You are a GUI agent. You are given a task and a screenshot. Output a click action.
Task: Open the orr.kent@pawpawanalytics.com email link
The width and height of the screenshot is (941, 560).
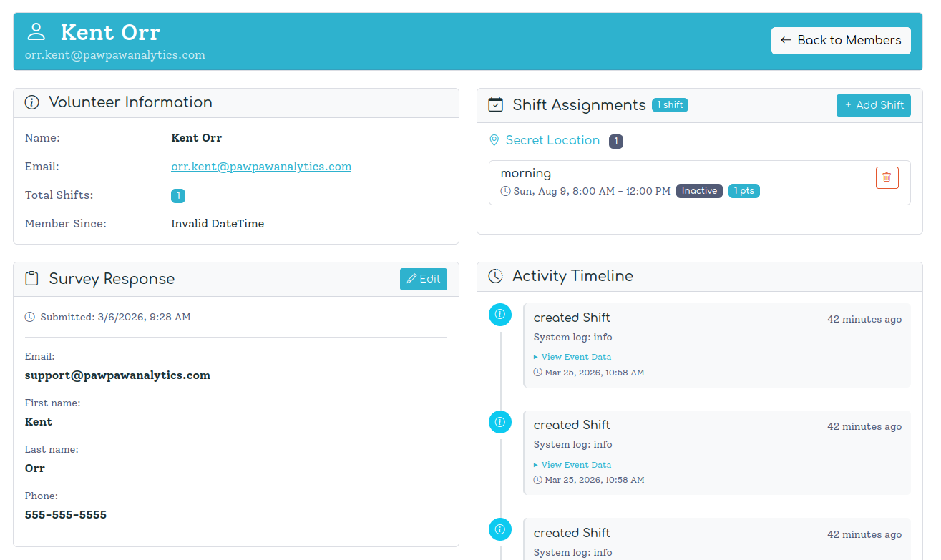[261, 166]
